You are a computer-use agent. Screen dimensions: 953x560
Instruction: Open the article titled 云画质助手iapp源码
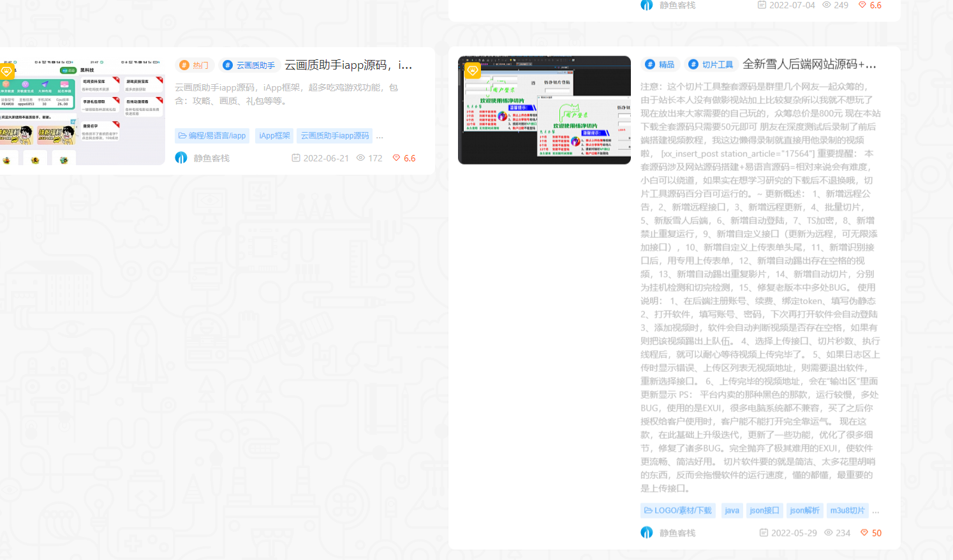[349, 64]
